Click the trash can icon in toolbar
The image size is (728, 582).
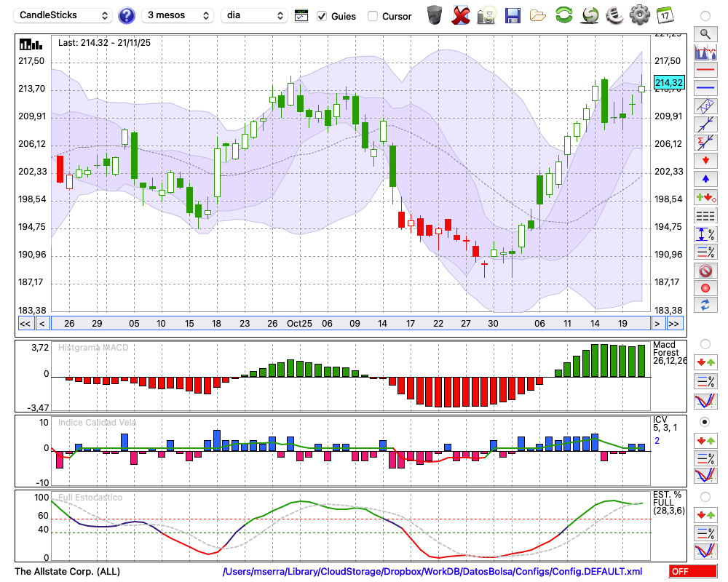[x=435, y=15]
